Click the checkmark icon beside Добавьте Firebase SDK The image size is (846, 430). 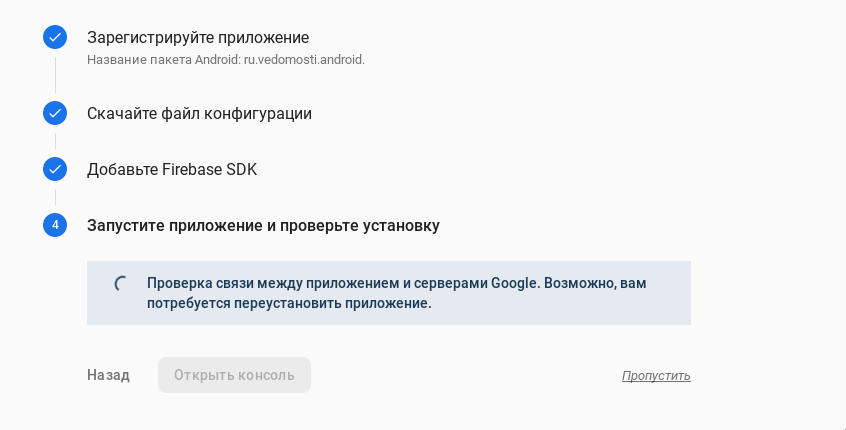[x=55, y=169]
